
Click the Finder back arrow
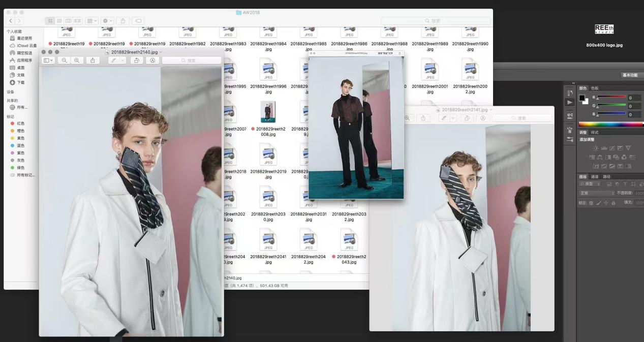[11, 21]
